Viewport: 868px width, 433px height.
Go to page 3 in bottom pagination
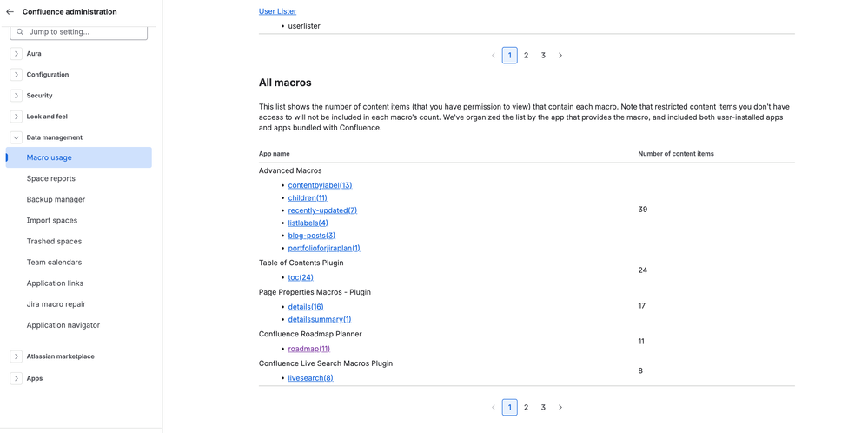pos(543,408)
